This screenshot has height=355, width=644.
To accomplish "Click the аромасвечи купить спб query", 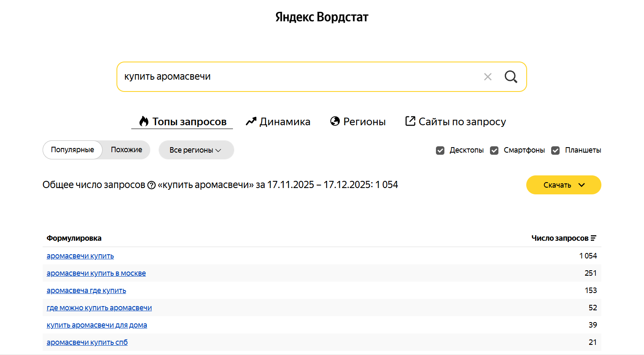I will click(x=87, y=342).
